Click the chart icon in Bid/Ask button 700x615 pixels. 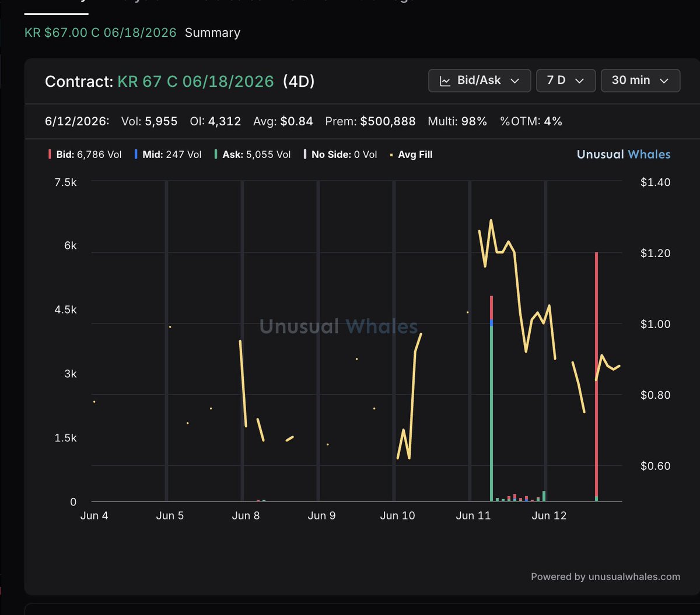(445, 80)
